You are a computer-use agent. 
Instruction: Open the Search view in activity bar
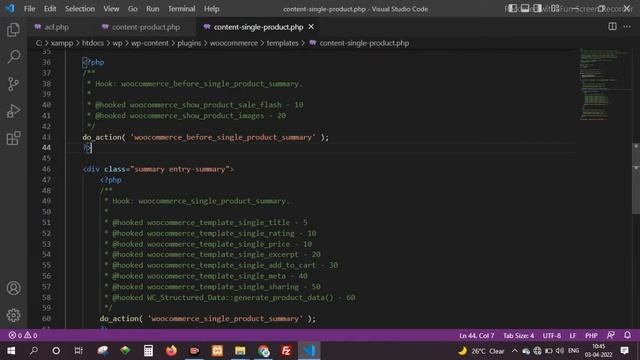point(13,57)
